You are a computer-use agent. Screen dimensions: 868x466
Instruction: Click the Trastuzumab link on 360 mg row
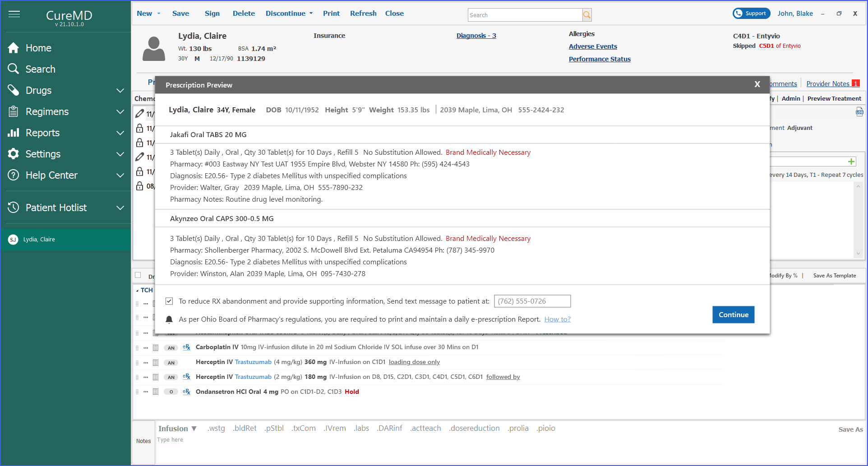coord(253,362)
